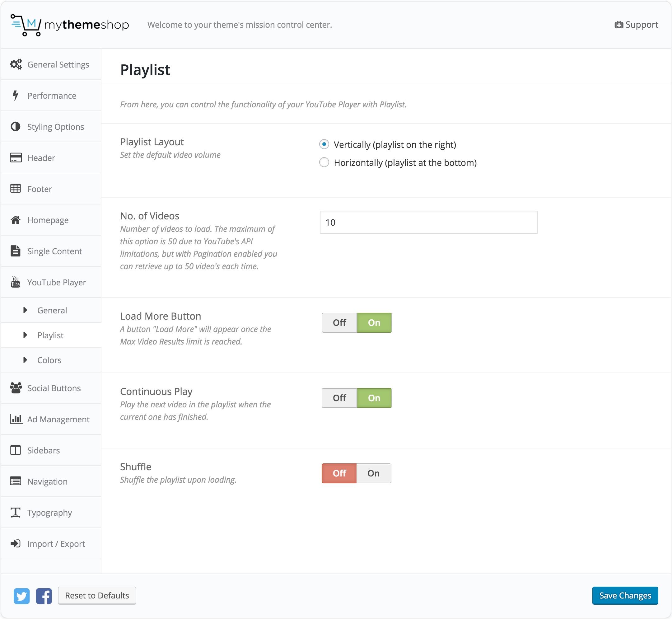This screenshot has width=672, height=619.
Task: Click the YouTube Player sidebar icon
Action: coord(16,282)
